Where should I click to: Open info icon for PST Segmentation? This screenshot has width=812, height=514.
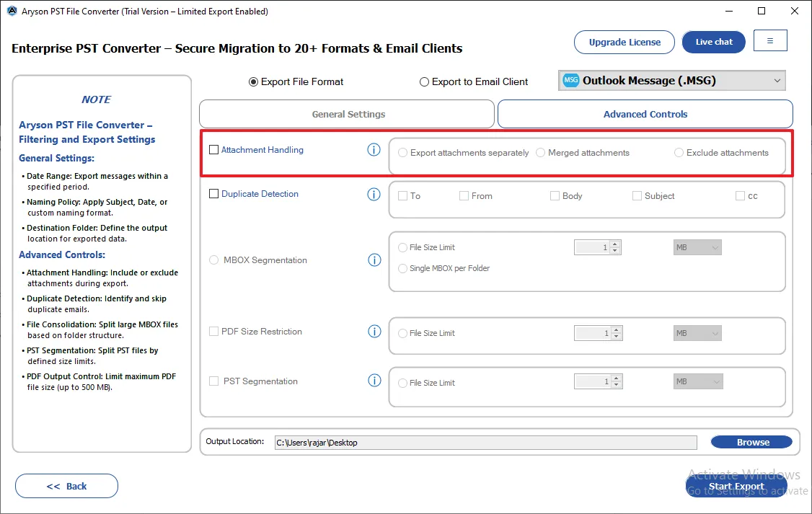[374, 381]
